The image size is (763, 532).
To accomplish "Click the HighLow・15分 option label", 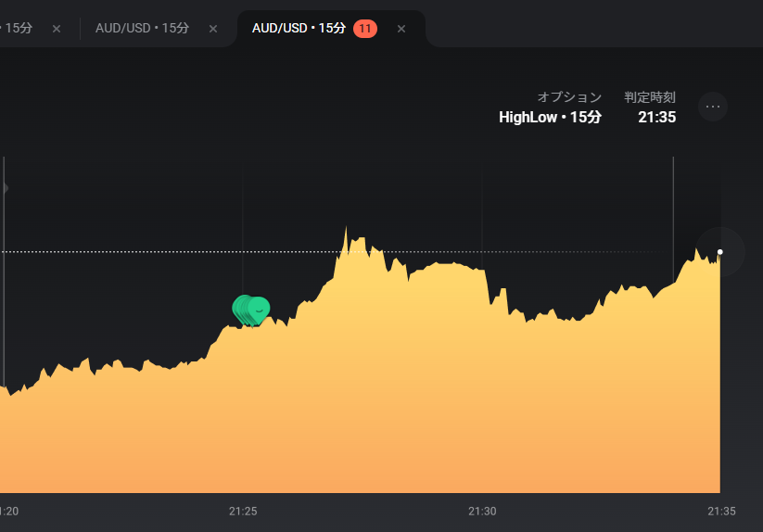I will tap(550, 117).
